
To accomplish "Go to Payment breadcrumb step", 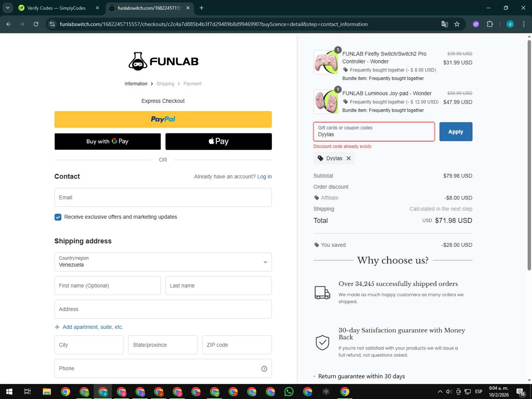I will pos(192,84).
